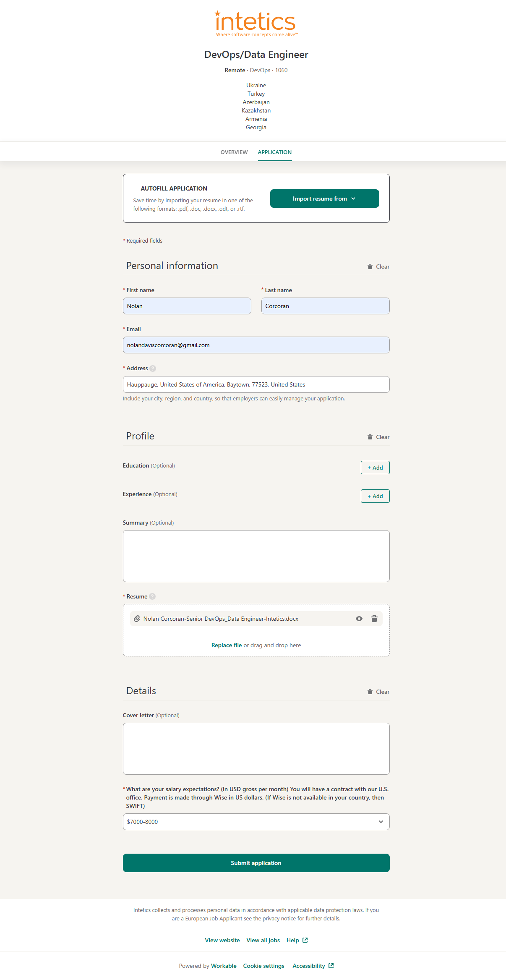Open the Import resume from dropdown
Screen dimensions: 506x980
click(x=324, y=199)
